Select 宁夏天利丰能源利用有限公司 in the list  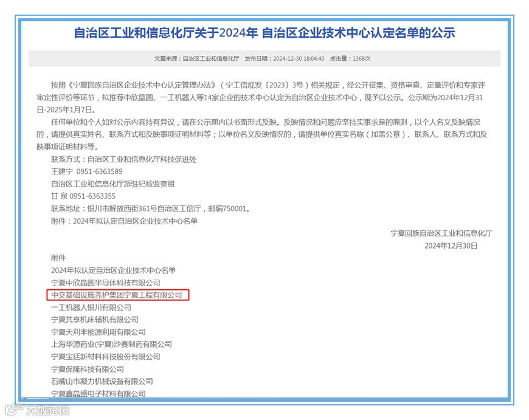(x=98, y=332)
